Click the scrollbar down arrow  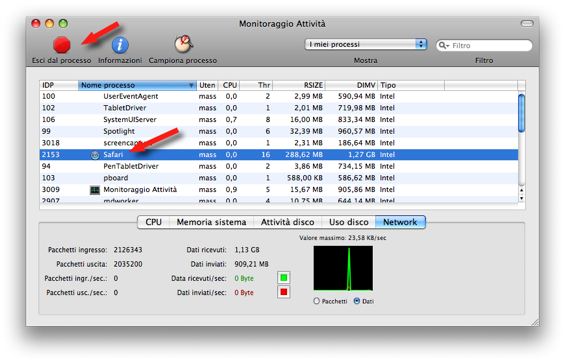pyautogui.click(x=521, y=198)
